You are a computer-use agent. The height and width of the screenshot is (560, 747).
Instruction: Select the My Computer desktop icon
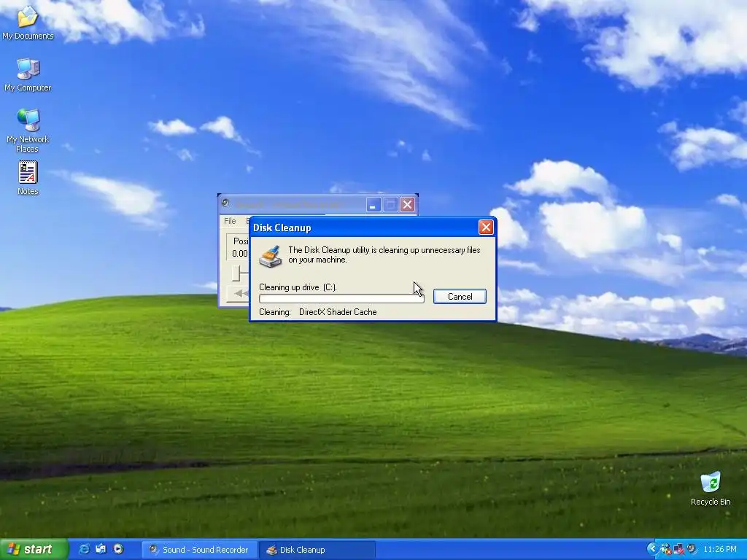pyautogui.click(x=28, y=74)
